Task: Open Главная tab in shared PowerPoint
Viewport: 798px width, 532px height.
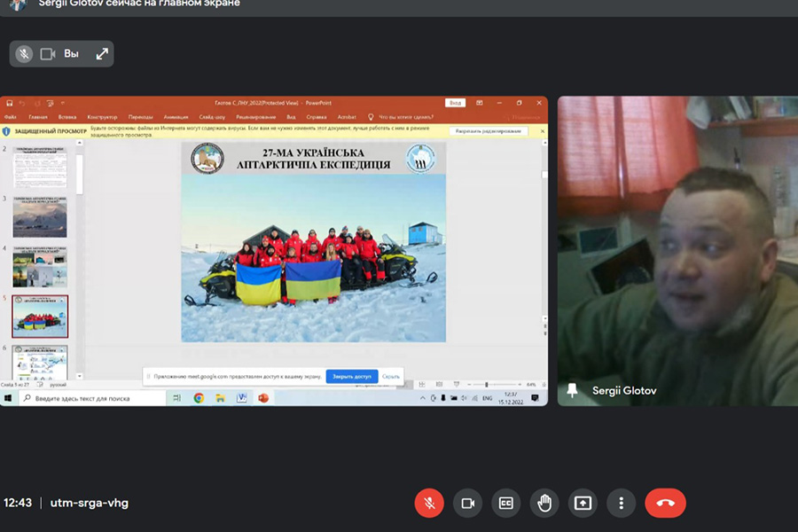Action: coord(38,117)
